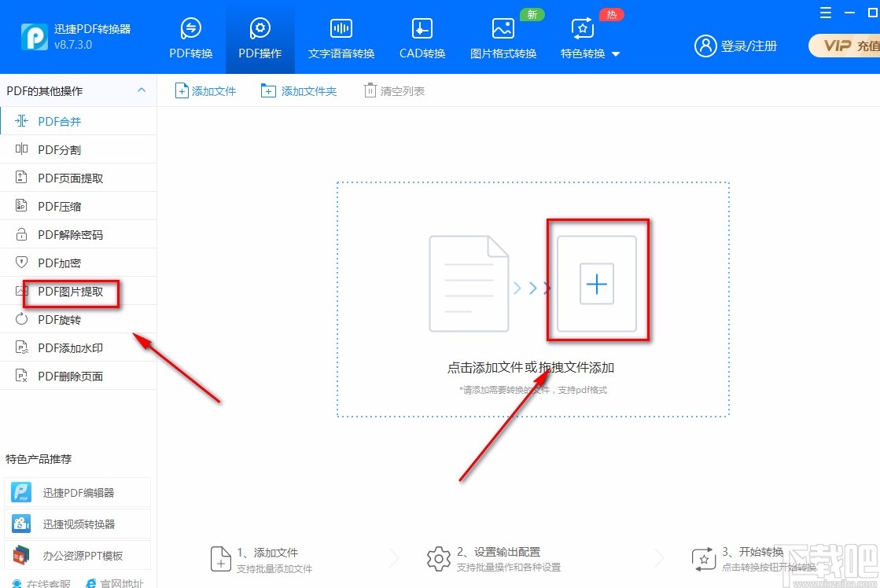Click the 点击添加文件或拖拽文件添加 text
880x588 pixels.
pos(530,368)
